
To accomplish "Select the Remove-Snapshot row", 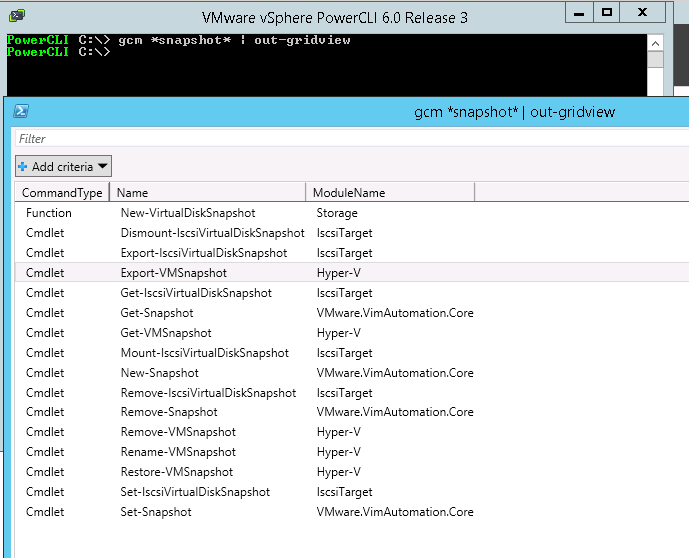I will pos(352,412).
